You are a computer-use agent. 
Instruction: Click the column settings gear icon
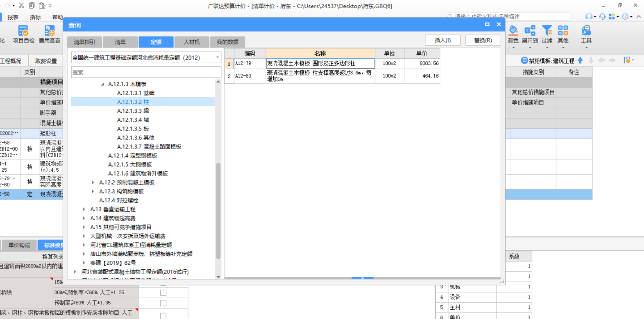(627, 60)
